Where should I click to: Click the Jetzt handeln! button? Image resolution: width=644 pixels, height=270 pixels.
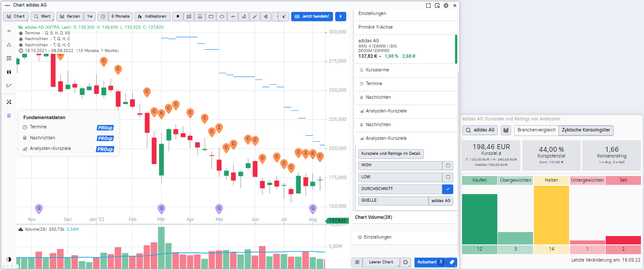[x=312, y=16]
